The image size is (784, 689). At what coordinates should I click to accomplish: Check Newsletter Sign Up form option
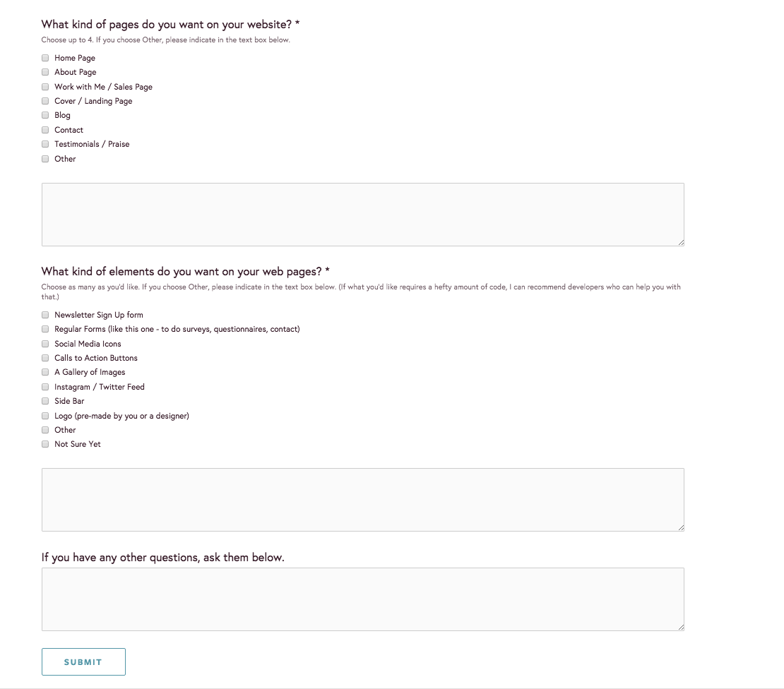45,315
